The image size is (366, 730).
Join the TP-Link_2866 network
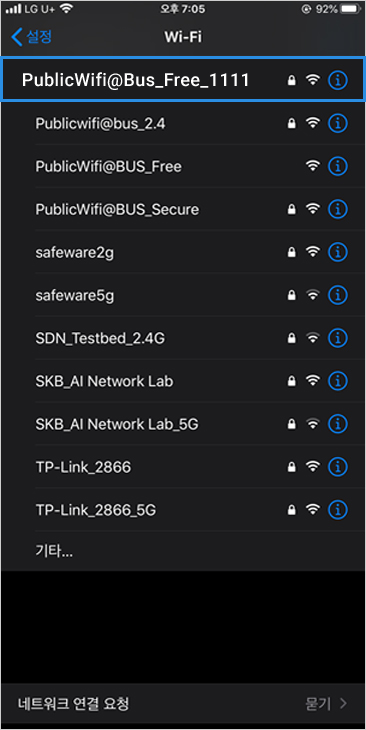(83, 467)
